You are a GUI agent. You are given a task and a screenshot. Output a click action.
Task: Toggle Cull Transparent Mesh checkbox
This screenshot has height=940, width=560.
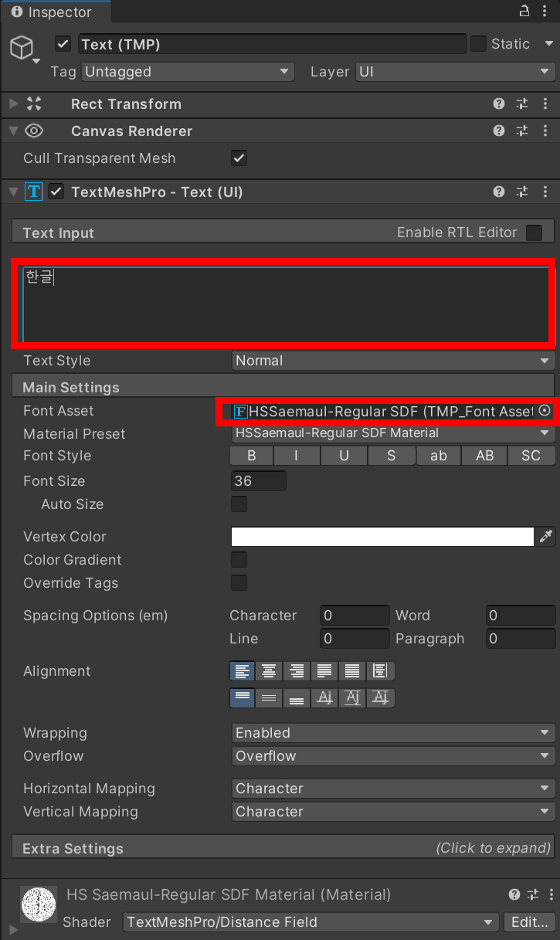click(x=239, y=158)
